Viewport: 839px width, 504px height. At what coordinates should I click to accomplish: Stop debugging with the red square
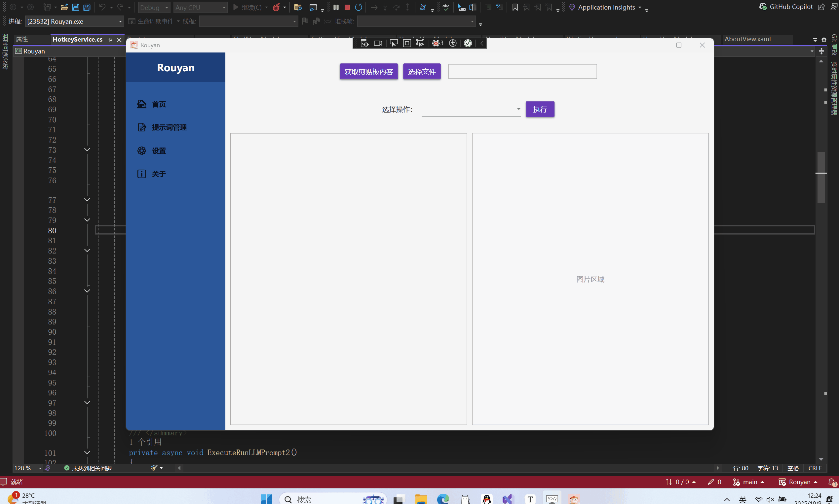(347, 7)
